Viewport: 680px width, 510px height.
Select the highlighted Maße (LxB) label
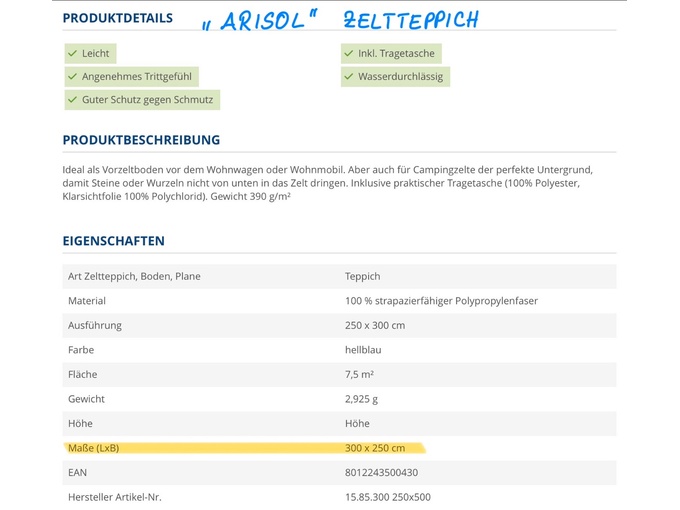(x=94, y=448)
